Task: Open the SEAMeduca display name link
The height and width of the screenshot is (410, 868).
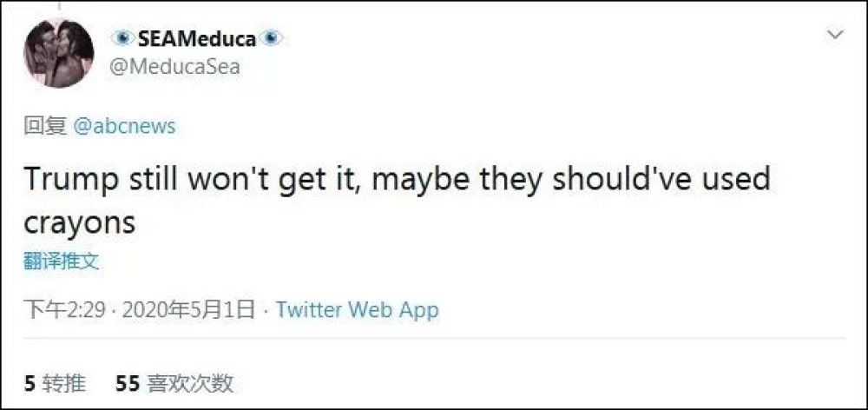Action: pos(196,39)
